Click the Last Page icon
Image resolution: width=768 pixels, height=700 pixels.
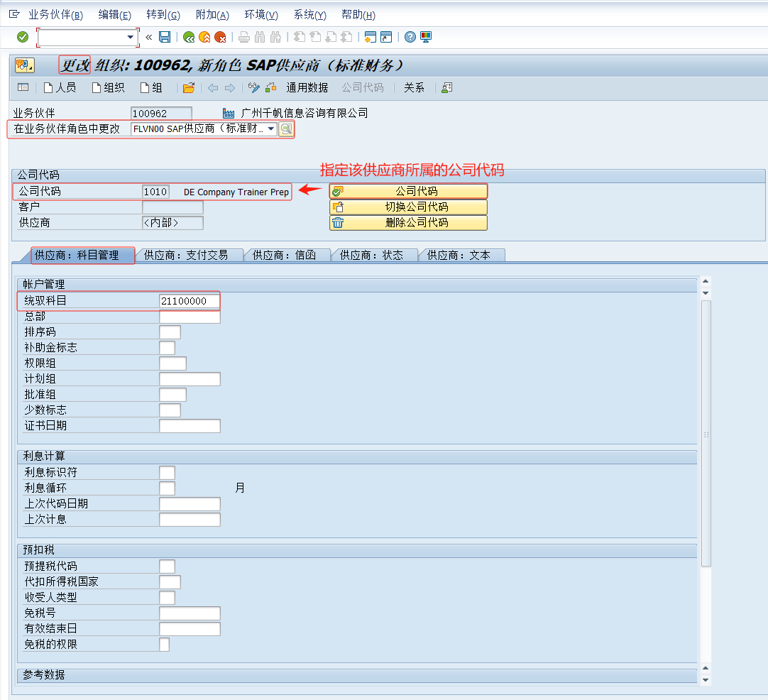point(346,37)
